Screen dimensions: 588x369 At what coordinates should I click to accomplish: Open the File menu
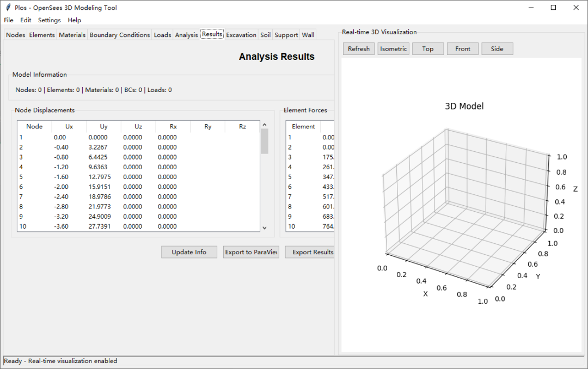[x=9, y=20]
